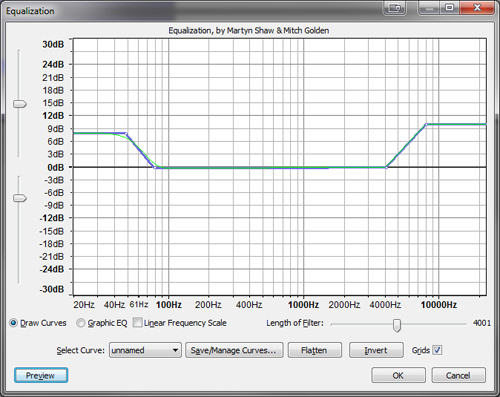500x397 pixels.
Task: Click the restore window icon in title bar
Action: click(449, 7)
